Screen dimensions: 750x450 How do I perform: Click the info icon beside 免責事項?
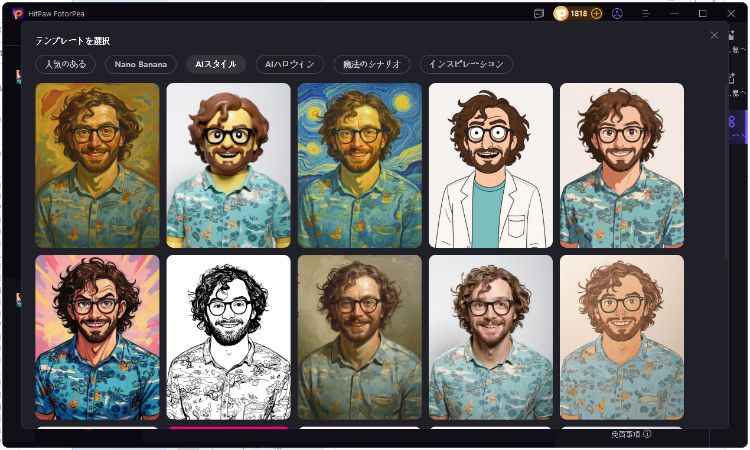pyautogui.click(x=647, y=435)
